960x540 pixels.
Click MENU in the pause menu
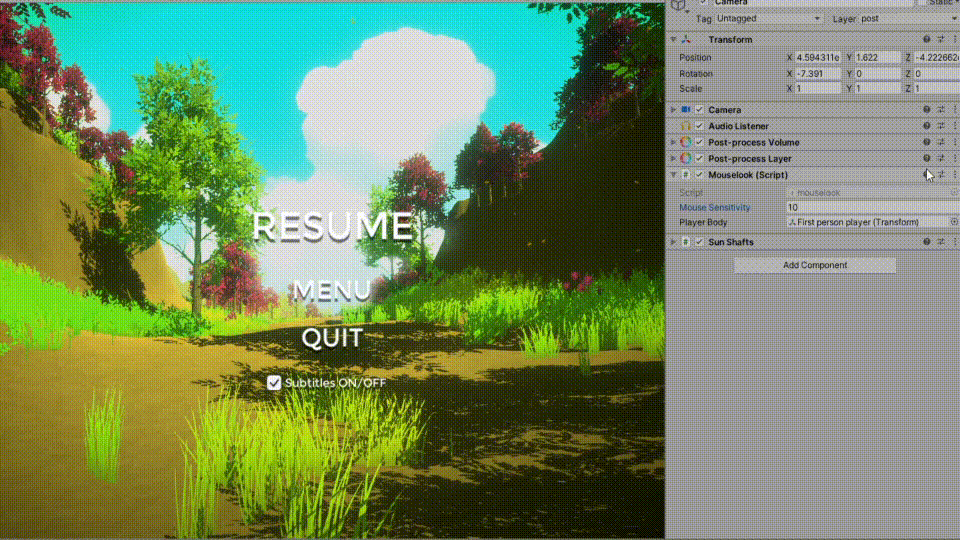pos(331,290)
